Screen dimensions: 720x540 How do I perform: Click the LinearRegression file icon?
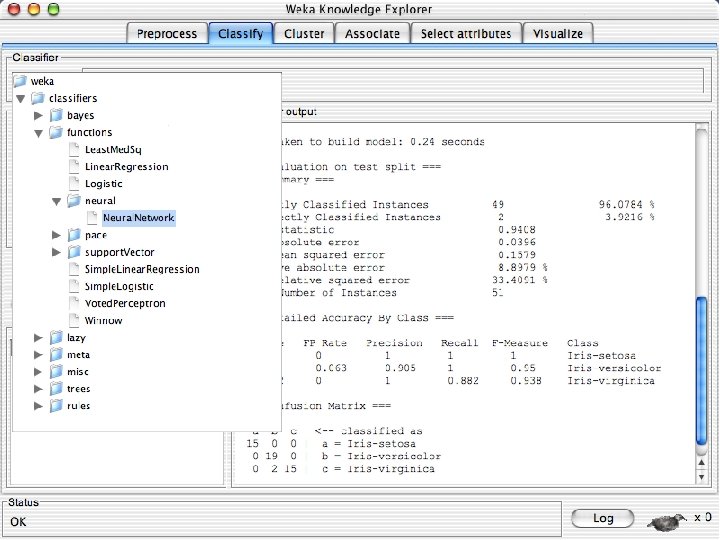coord(74,166)
